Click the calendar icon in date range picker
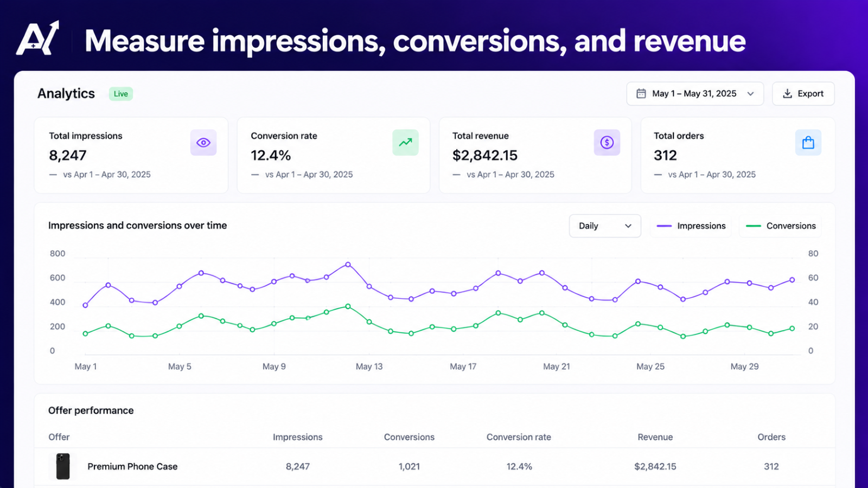This screenshot has height=488, width=868. pyautogui.click(x=641, y=93)
